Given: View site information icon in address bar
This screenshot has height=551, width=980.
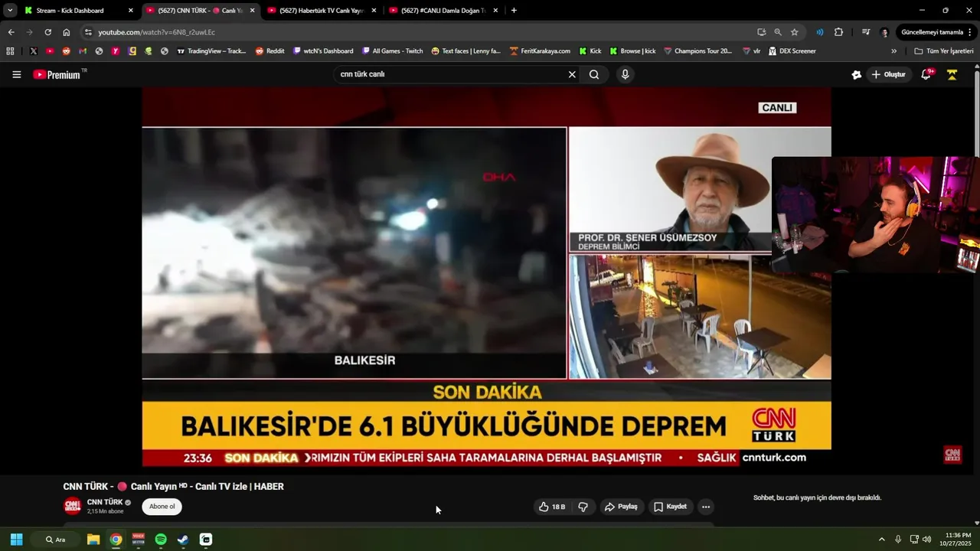Looking at the screenshot, I should click(88, 32).
